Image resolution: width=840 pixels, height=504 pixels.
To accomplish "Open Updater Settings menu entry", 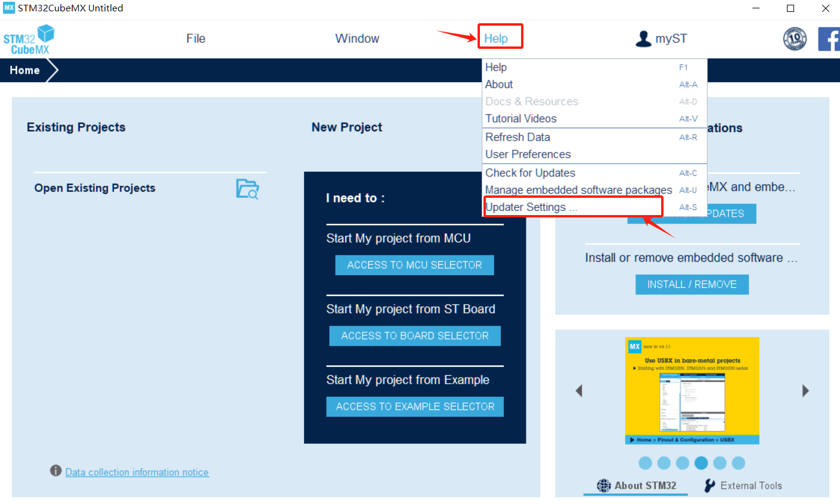I will (x=594, y=207).
